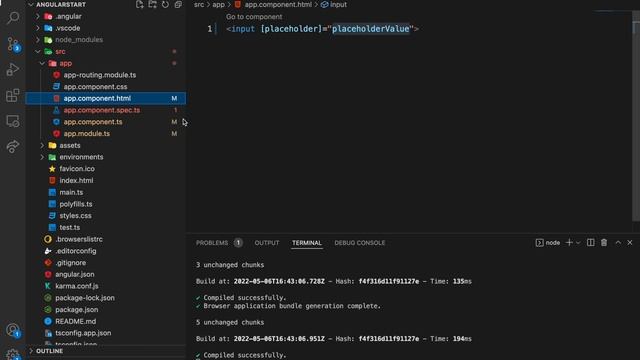Add a new terminal with plus icon

point(569,242)
